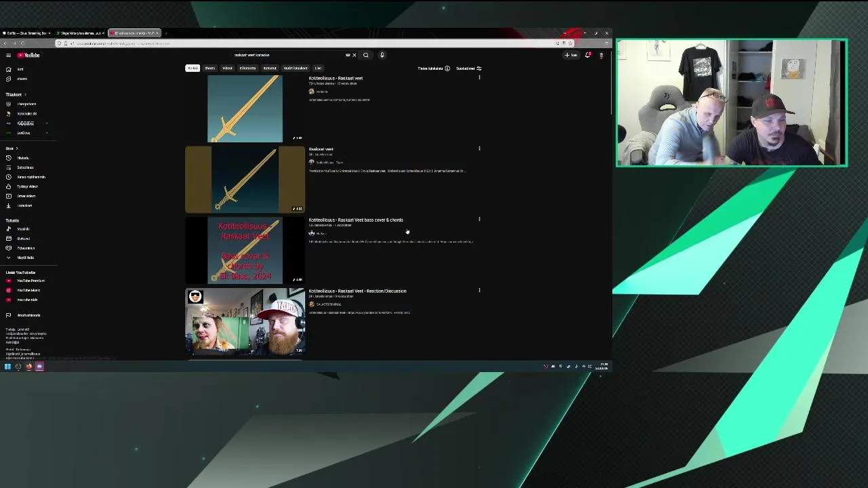Open 'Raskaat Veet - Reaction/Discussion' title
The width and height of the screenshot is (868, 488).
pos(357,291)
